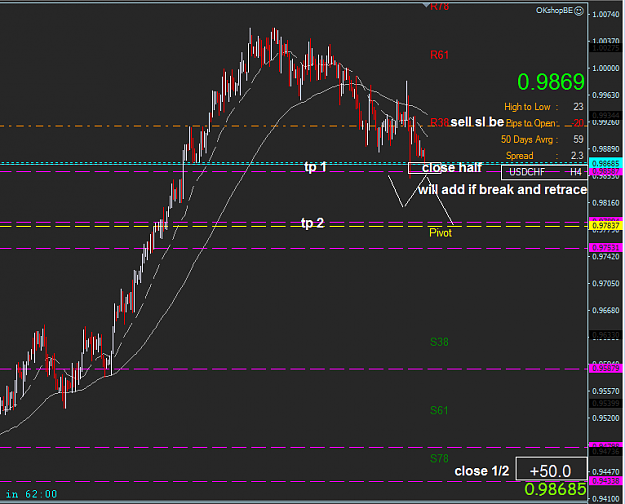Click the 0.94470 price scale value
Screen dimensions: 625x504
pos(606,472)
